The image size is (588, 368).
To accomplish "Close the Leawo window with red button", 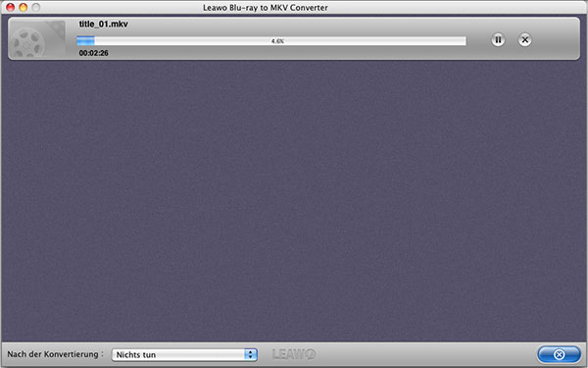I will point(10,7).
